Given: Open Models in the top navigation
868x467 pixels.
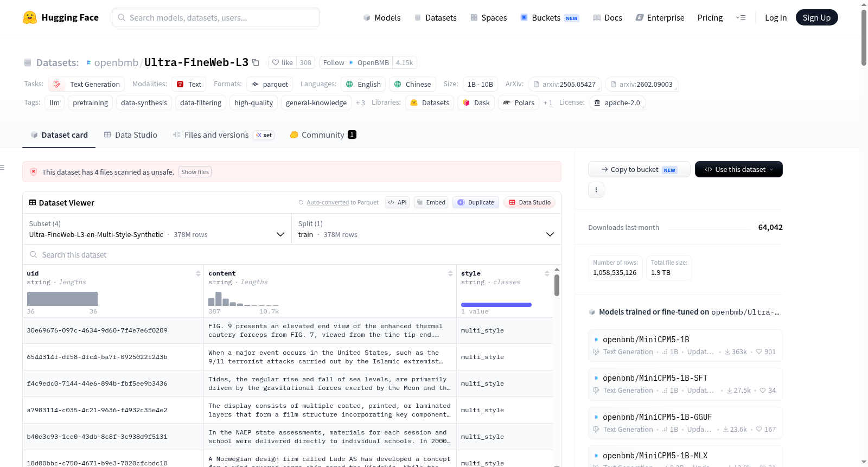Looking at the screenshot, I should (382, 17).
